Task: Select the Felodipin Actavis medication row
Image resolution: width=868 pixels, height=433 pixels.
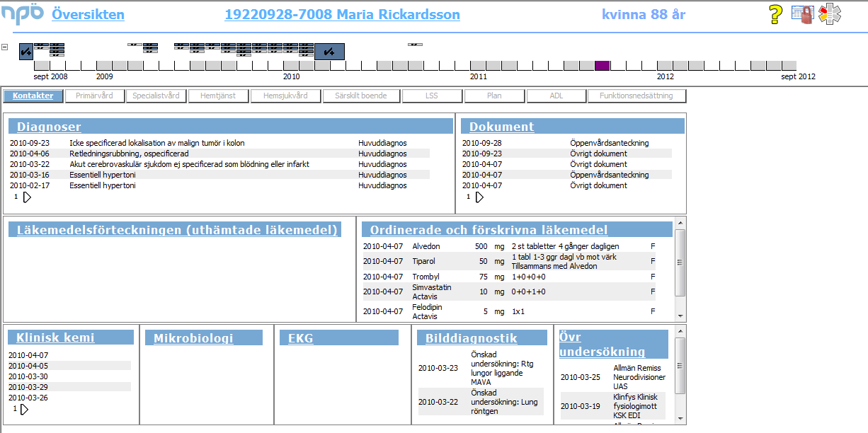Action: (509, 311)
